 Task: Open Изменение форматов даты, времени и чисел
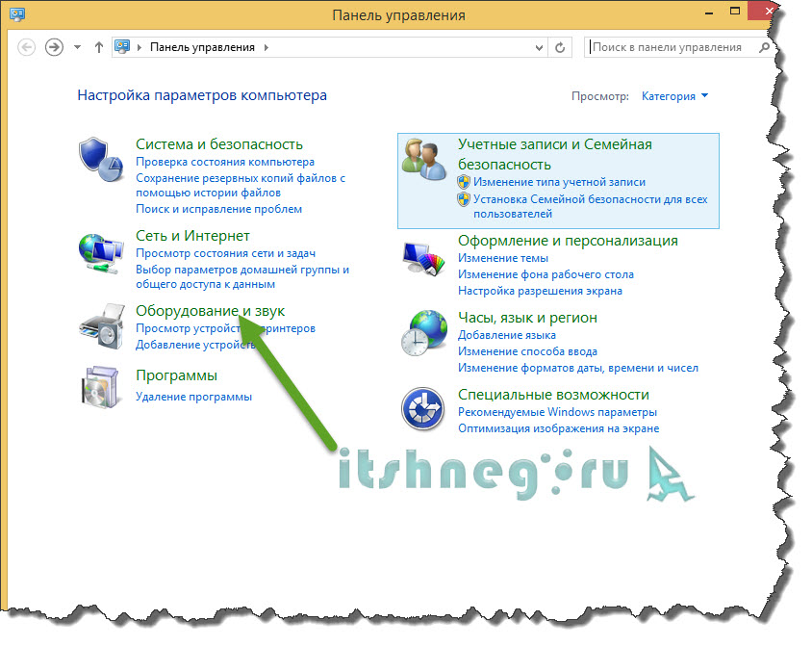click(578, 369)
